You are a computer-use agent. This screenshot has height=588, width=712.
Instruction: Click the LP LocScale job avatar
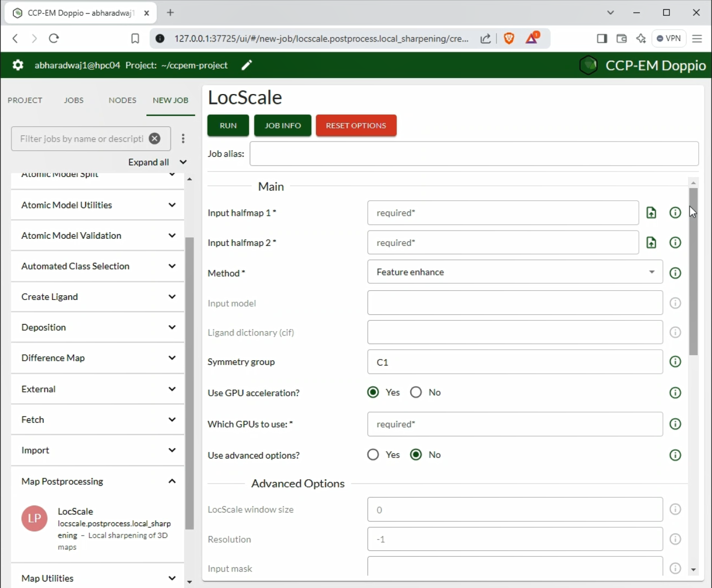(x=34, y=518)
